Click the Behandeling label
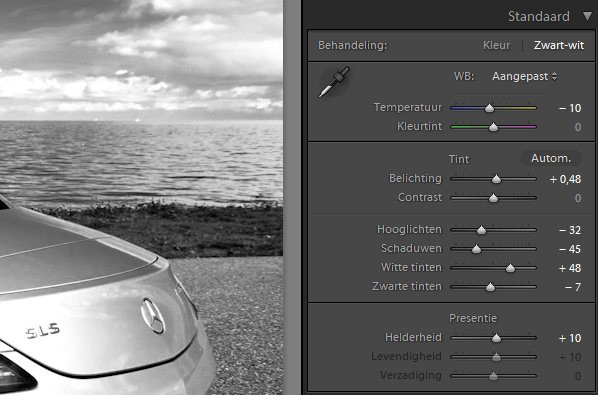 [352, 45]
